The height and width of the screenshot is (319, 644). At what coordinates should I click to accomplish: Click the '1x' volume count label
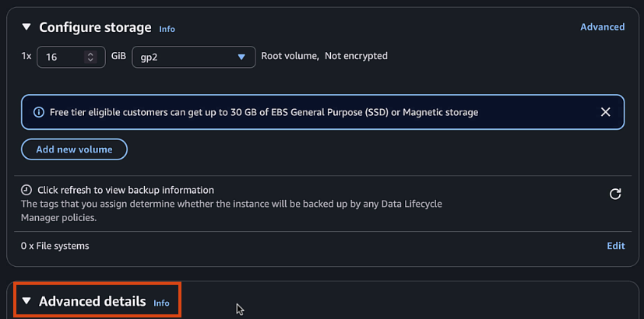[26, 56]
